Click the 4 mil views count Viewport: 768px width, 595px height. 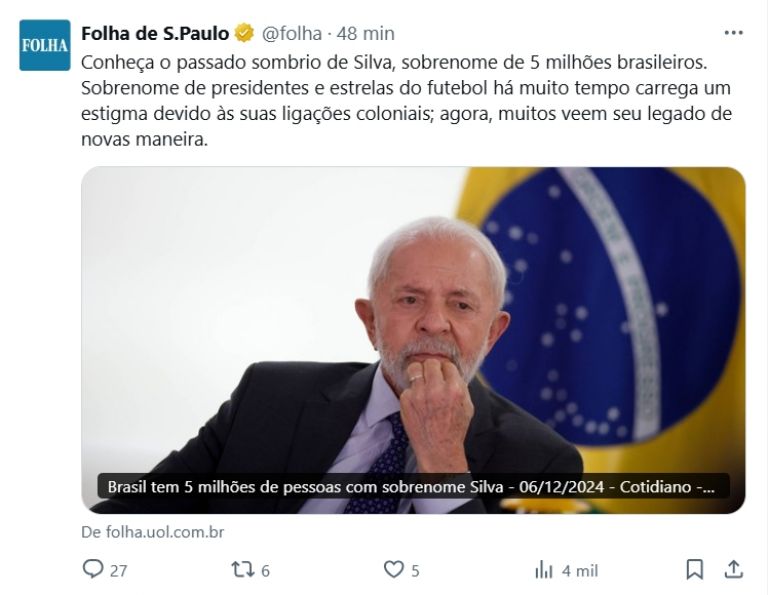click(x=580, y=571)
